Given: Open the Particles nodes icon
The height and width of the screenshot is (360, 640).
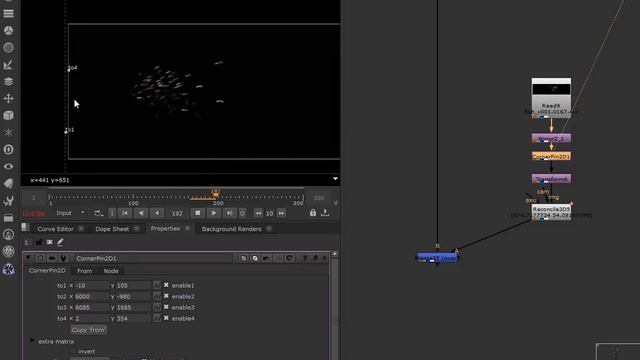Looking at the screenshot, I should point(8,132).
